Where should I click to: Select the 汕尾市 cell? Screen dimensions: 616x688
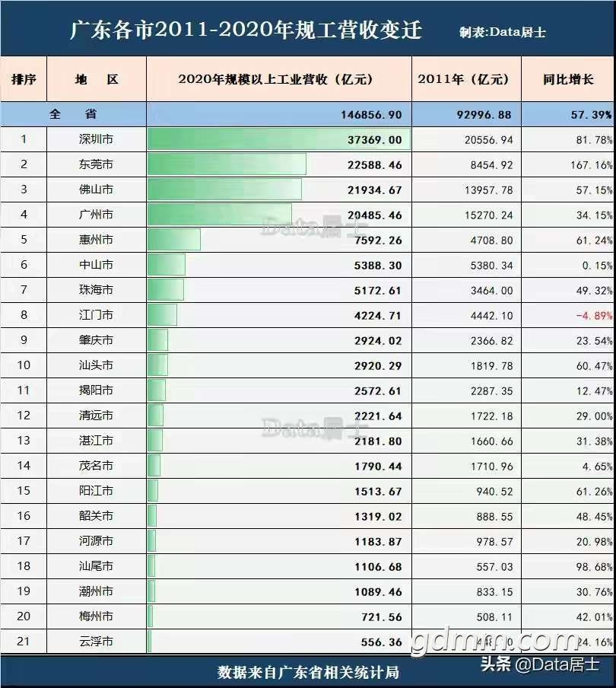coord(96,565)
